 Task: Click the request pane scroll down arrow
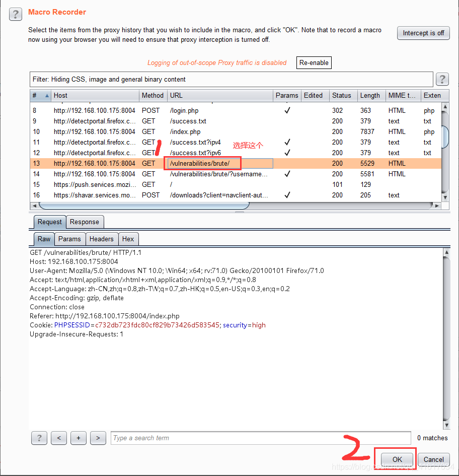pos(446,425)
